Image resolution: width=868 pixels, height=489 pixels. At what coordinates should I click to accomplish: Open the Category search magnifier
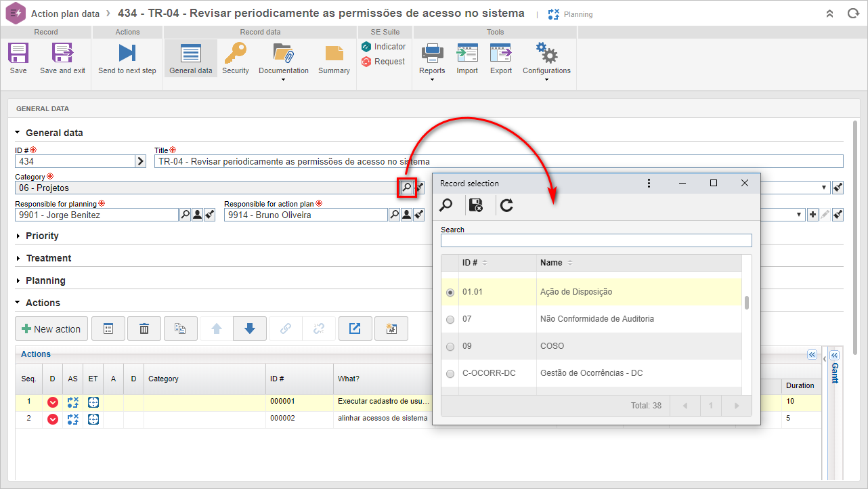pyautogui.click(x=406, y=188)
